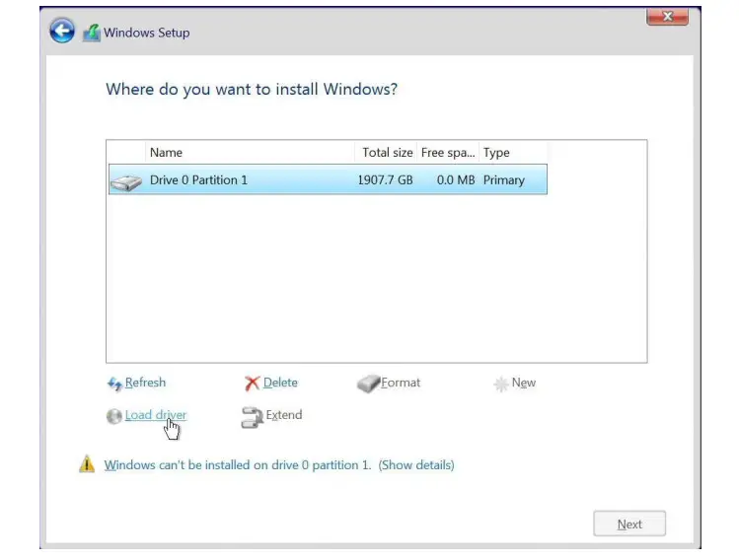This screenshot has height=560, width=739.
Task: Click the yellow warning triangle icon
Action: [87, 464]
